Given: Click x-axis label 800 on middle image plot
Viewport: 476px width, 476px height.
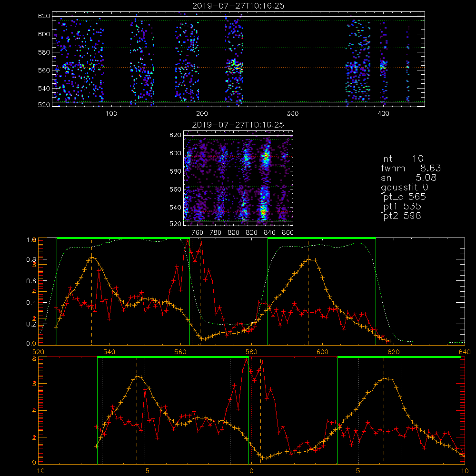Looking at the screenshot, I should pyautogui.click(x=233, y=233).
